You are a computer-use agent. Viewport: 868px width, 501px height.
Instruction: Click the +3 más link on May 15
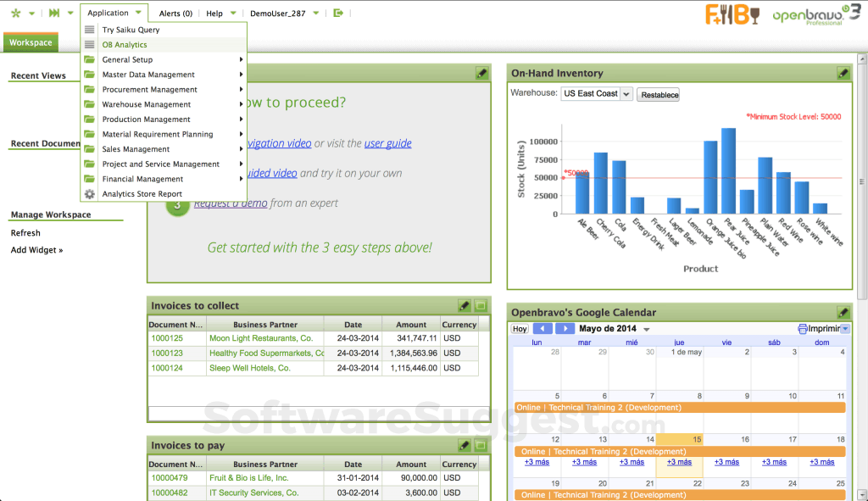678,462
